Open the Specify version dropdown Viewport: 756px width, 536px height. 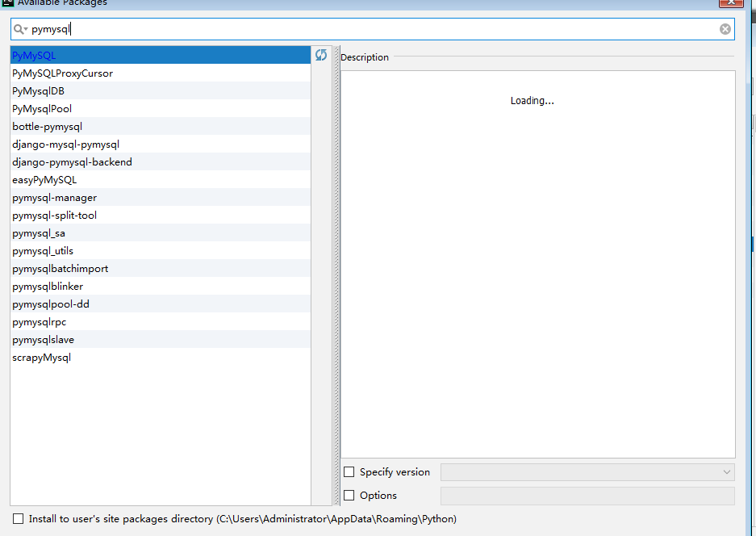point(587,472)
